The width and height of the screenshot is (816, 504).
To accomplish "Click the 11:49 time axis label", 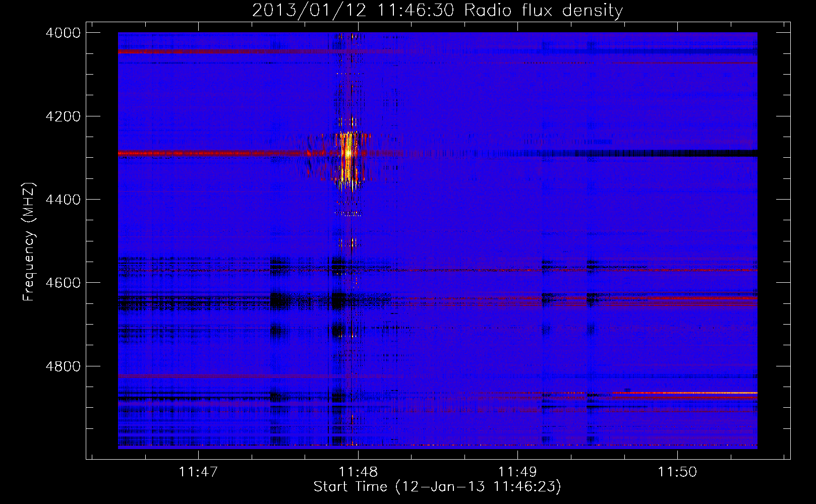I will tap(517, 472).
